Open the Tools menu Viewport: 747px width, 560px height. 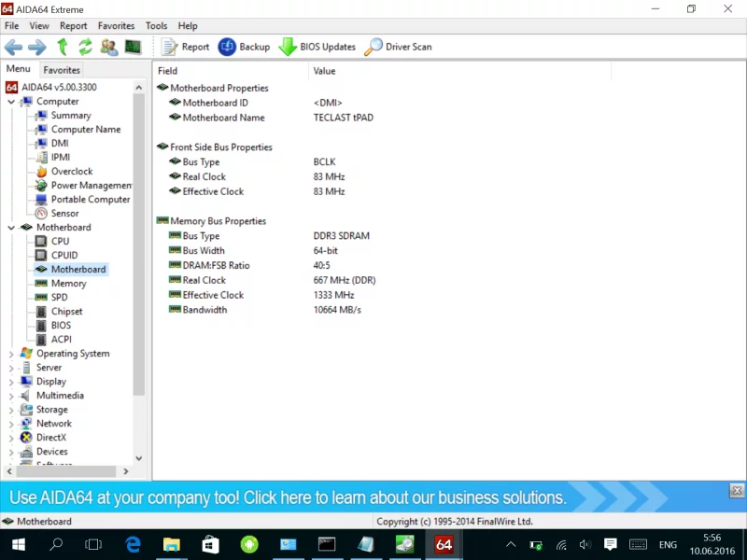pyautogui.click(x=156, y=26)
